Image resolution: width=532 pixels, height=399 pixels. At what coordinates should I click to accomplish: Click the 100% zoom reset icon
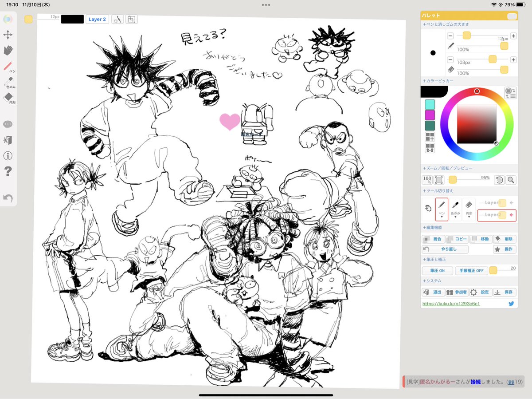click(x=427, y=180)
